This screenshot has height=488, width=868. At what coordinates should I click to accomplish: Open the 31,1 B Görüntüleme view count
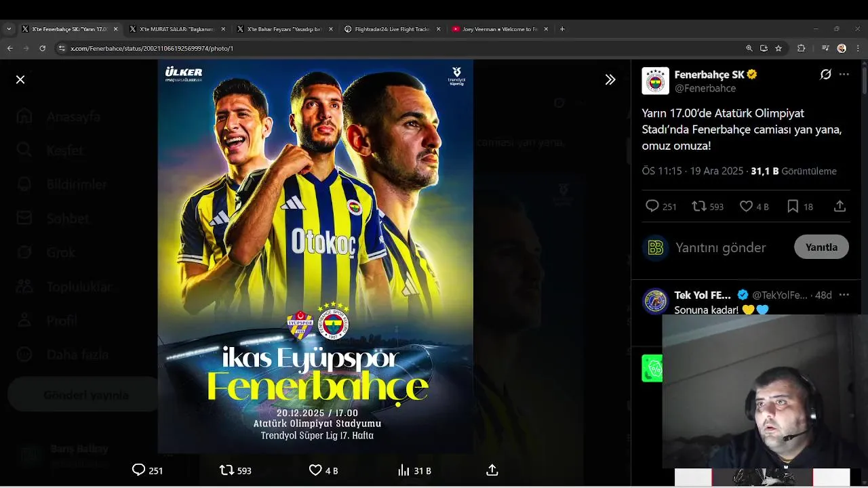coord(793,171)
